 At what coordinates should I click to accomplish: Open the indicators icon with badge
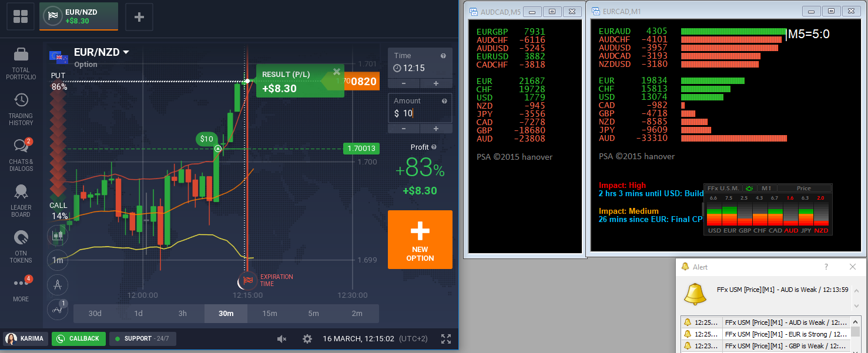click(58, 309)
